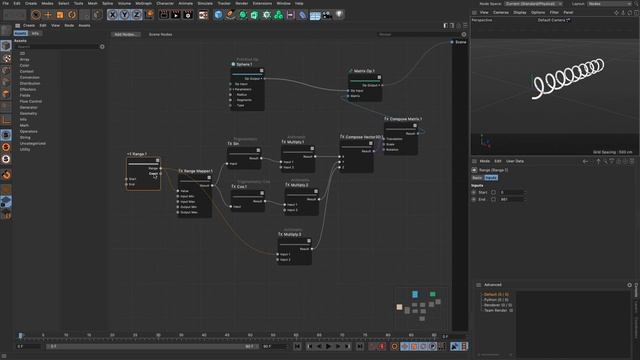The image size is (640, 360).
Task: Click the green extrude generator icon
Action: (x=254, y=15)
